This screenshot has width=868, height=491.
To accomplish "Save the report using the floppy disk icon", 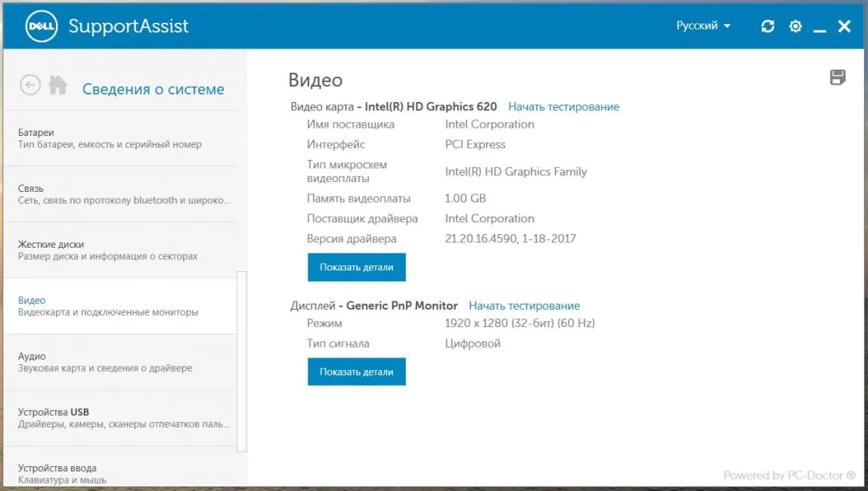I will tap(838, 77).
